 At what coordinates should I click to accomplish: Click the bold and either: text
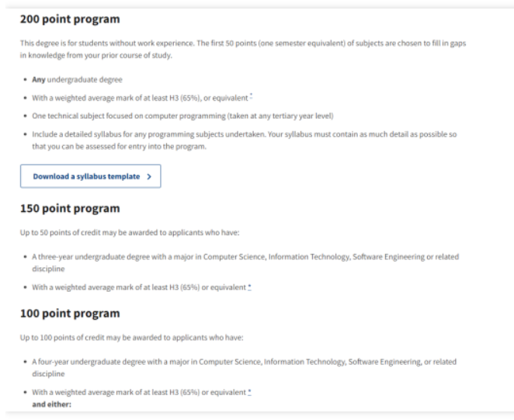[51, 404]
